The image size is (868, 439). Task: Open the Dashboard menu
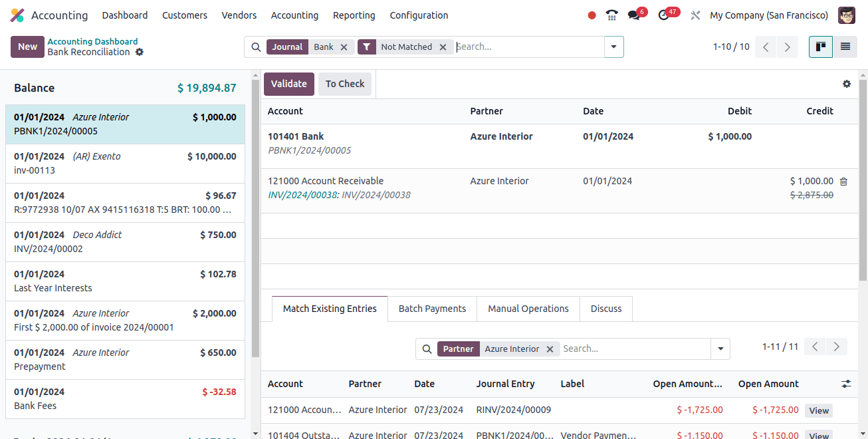pyautogui.click(x=125, y=15)
